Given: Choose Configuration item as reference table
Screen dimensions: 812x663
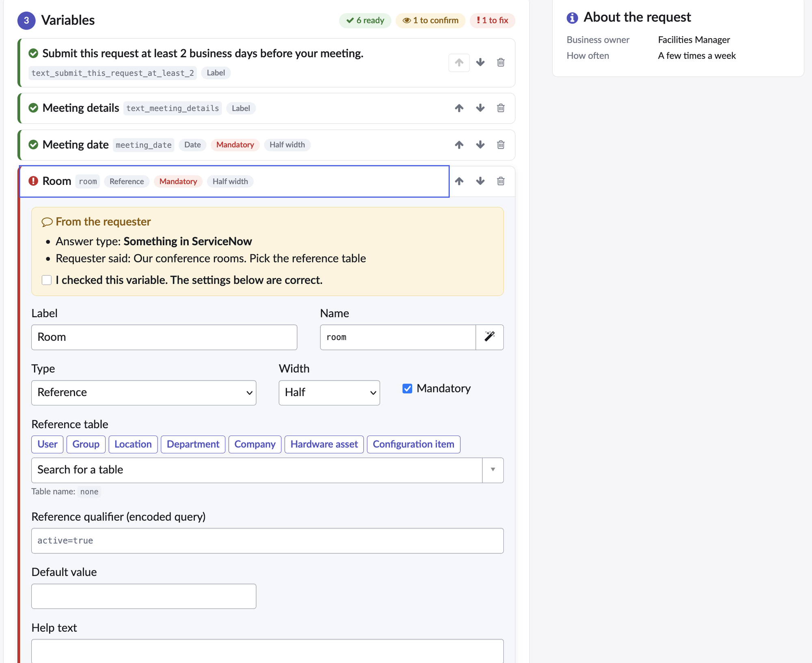Looking at the screenshot, I should coord(414,444).
